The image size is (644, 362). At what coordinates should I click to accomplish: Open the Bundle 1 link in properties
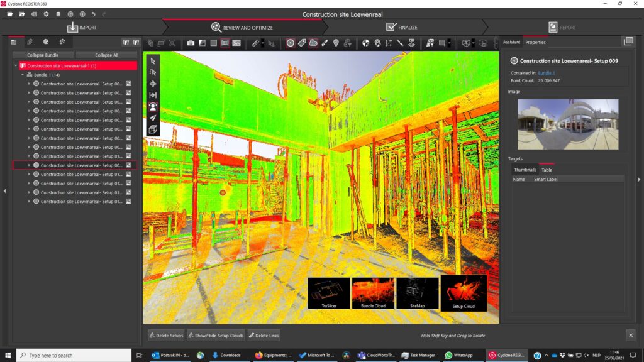[547, 73]
